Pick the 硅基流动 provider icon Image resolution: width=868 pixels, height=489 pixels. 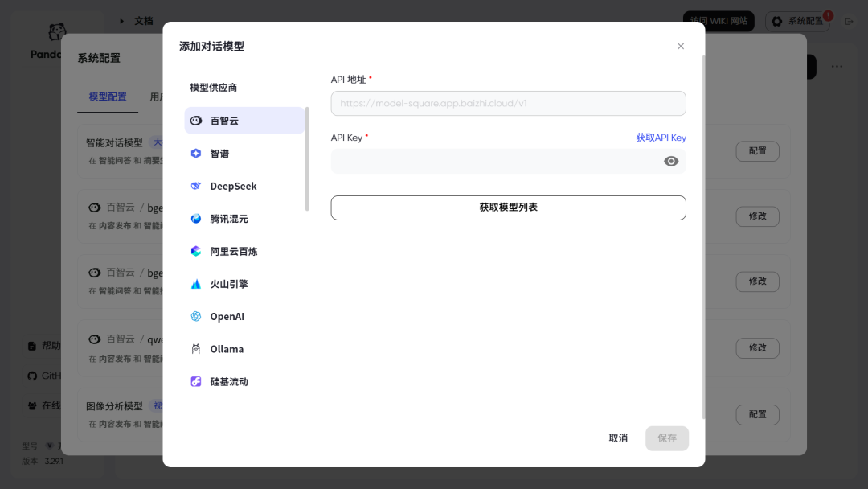click(x=196, y=381)
